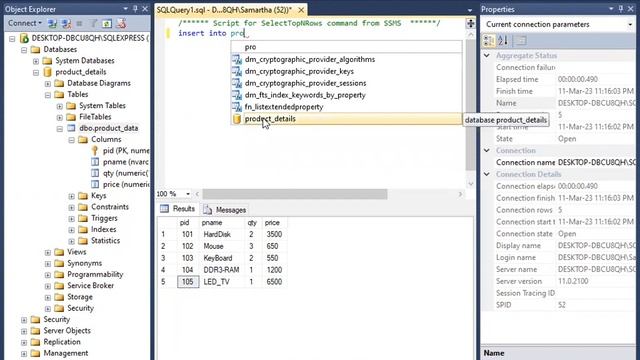This screenshot has height=360, width=640.
Task: Toggle auto-hide pin on Object Explorer
Action: [x=135, y=9]
